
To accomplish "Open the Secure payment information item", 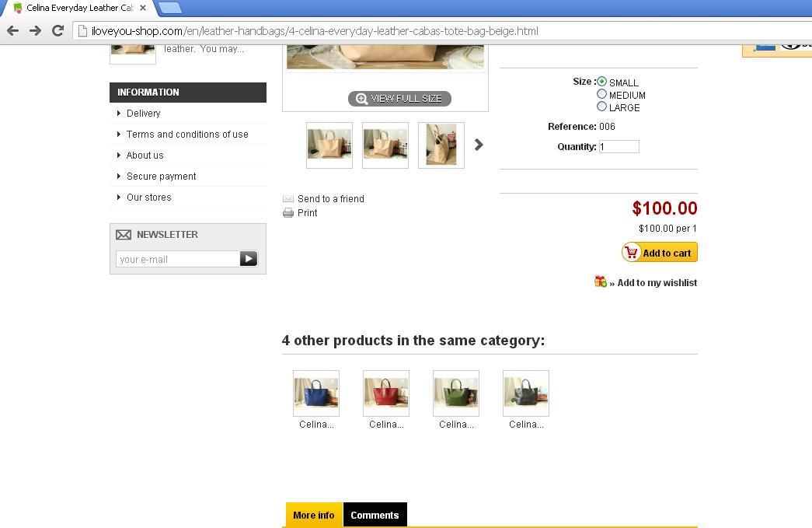I will 161,177.
